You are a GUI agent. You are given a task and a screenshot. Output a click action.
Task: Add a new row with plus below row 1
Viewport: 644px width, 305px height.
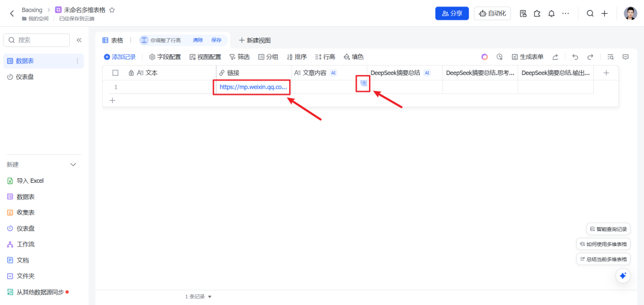[x=113, y=100]
